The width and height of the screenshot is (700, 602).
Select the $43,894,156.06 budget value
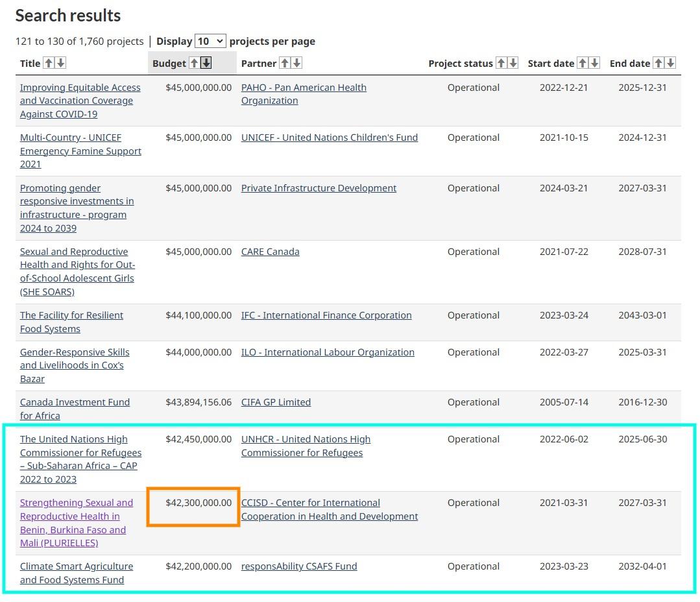point(199,403)
